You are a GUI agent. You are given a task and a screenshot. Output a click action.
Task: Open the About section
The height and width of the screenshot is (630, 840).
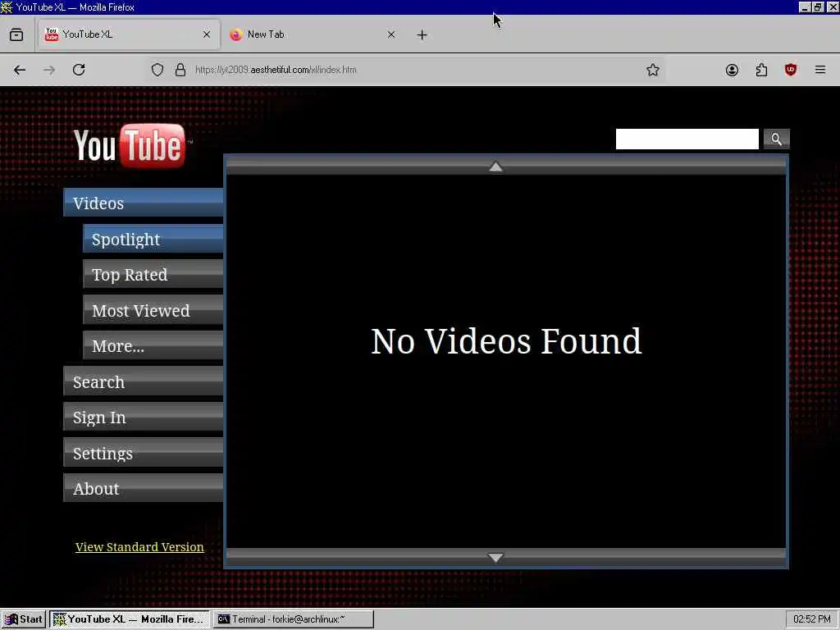pos(143,488)
